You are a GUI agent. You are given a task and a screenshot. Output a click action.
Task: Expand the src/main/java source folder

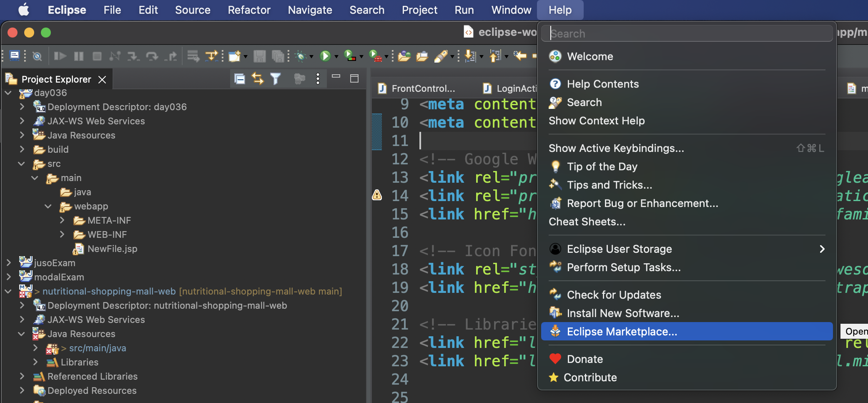(35, 348)
